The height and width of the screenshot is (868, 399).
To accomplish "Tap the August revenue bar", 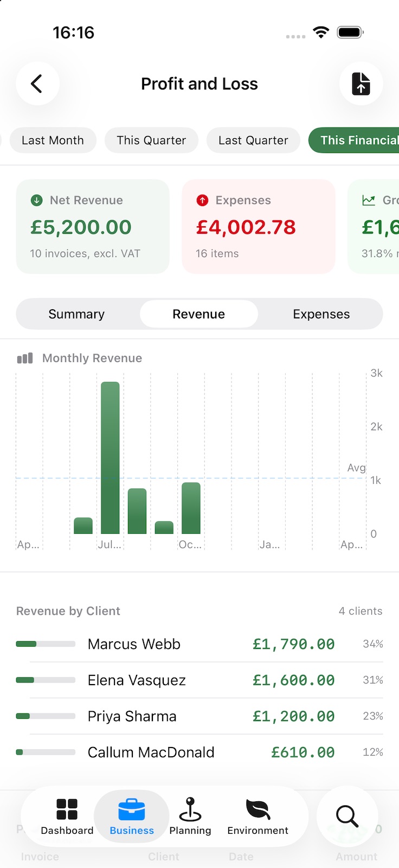I will pyautogui.click(x=137, y=511).
